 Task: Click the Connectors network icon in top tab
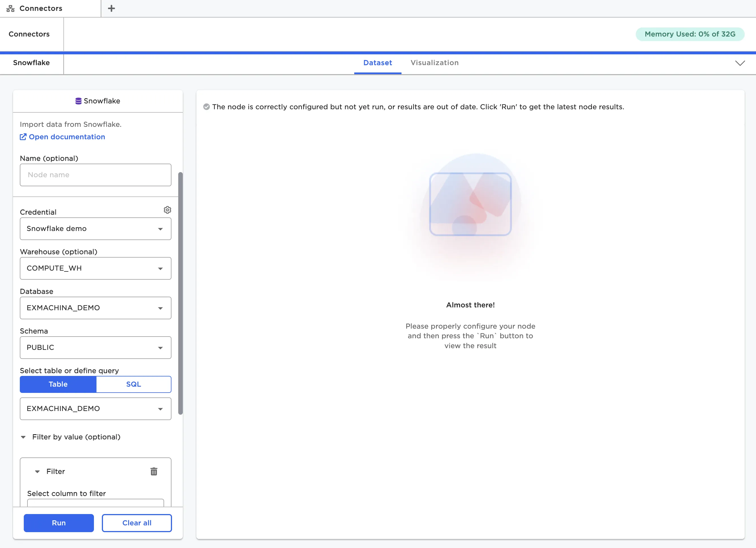coord(10,8)
